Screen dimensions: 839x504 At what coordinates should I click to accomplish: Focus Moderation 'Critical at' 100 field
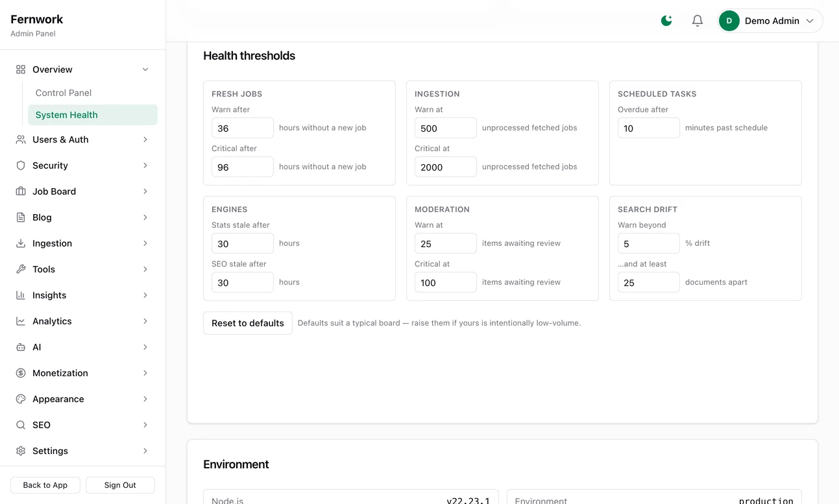pos(446,282)
